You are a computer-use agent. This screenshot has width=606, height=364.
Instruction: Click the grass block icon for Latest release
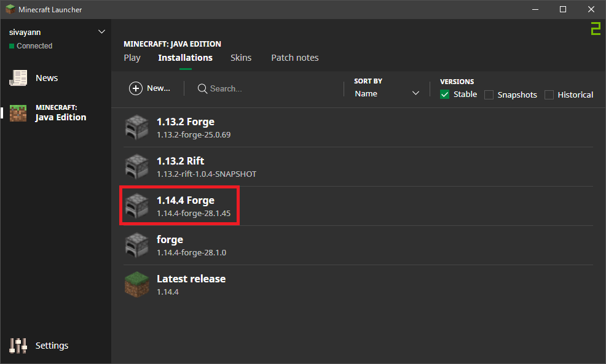point(137,284)
